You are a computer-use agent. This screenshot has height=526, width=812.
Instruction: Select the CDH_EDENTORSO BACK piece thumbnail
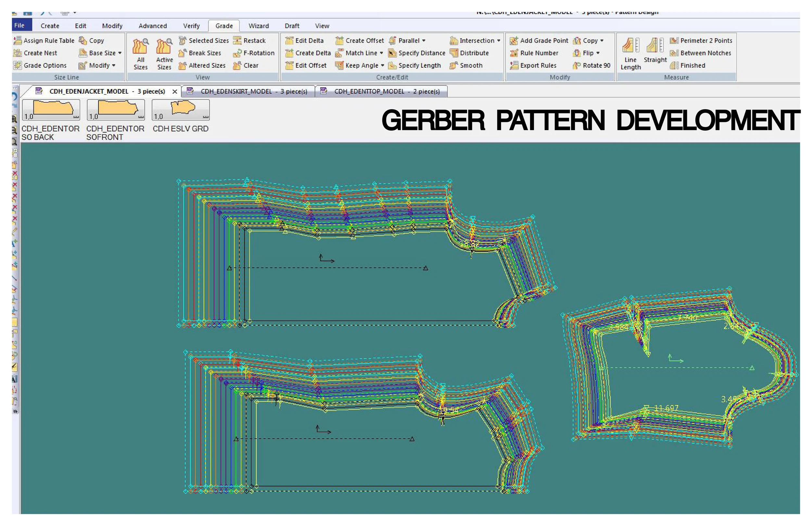[51, 110]
